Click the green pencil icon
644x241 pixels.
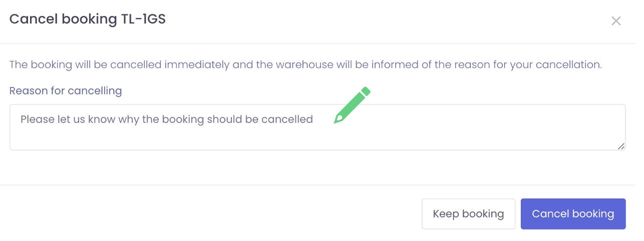[x=352, y=105]
